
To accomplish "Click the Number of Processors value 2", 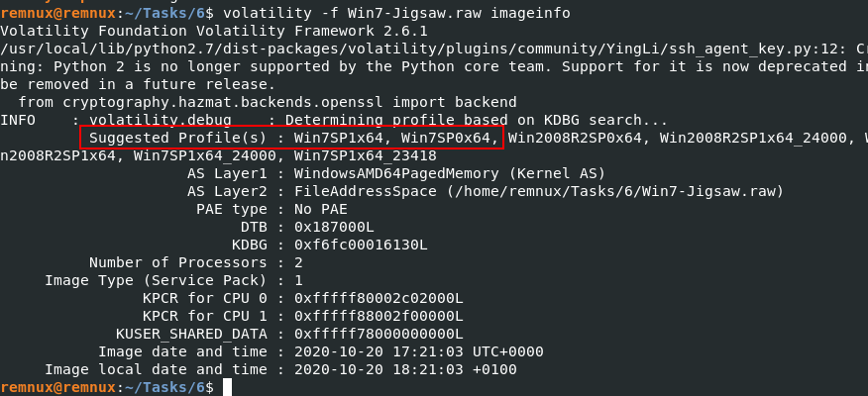I will tap(298, 262).
